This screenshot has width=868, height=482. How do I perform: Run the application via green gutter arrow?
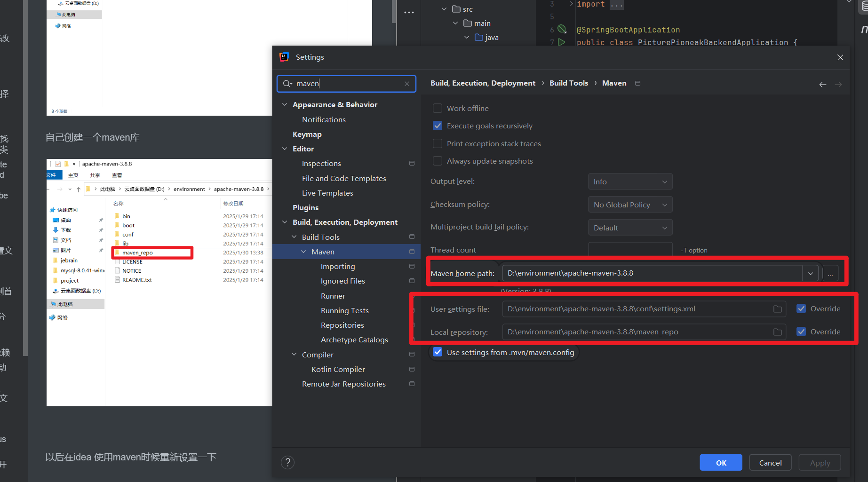pyautogui.click(x=561, y=42)
